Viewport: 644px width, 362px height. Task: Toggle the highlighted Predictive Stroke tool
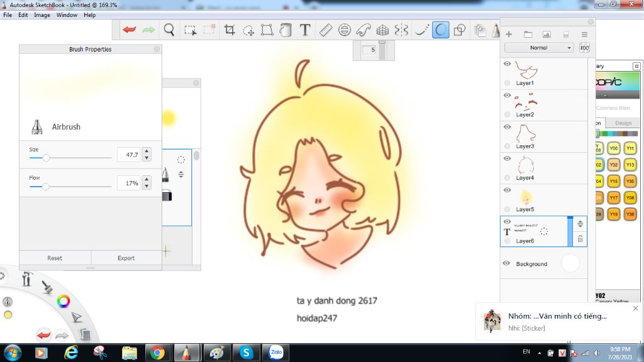tap(440, 30)
